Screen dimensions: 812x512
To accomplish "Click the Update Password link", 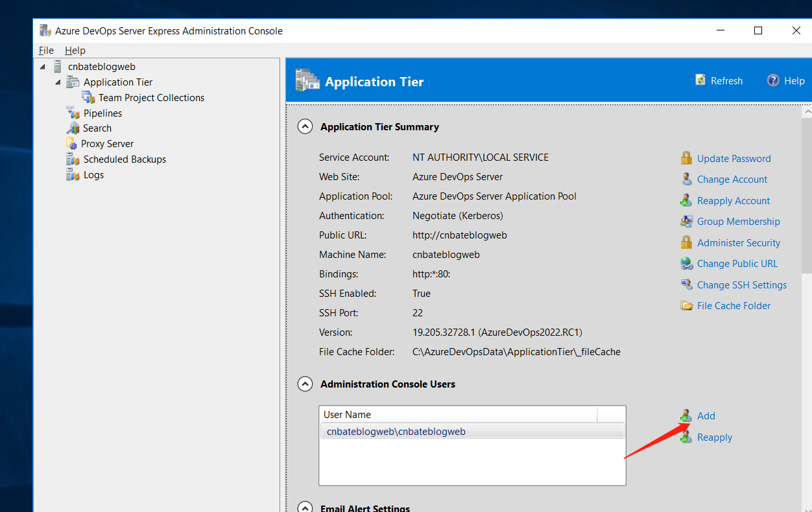I will (x=734, y=158).
